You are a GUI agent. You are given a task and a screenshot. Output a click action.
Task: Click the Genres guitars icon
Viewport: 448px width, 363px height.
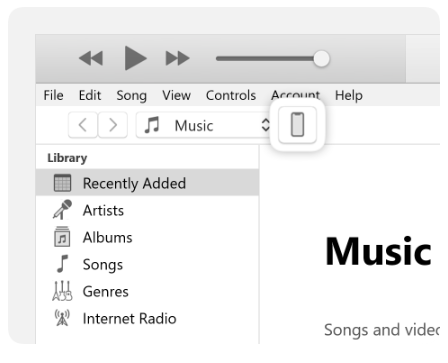point(62,291)
